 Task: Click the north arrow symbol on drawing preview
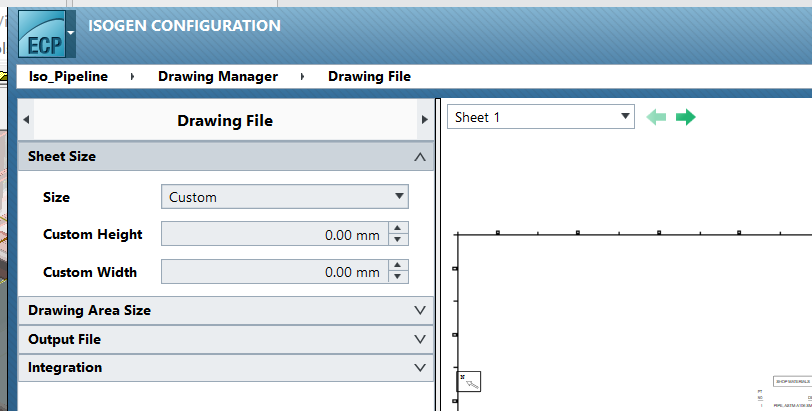(469, 381)
